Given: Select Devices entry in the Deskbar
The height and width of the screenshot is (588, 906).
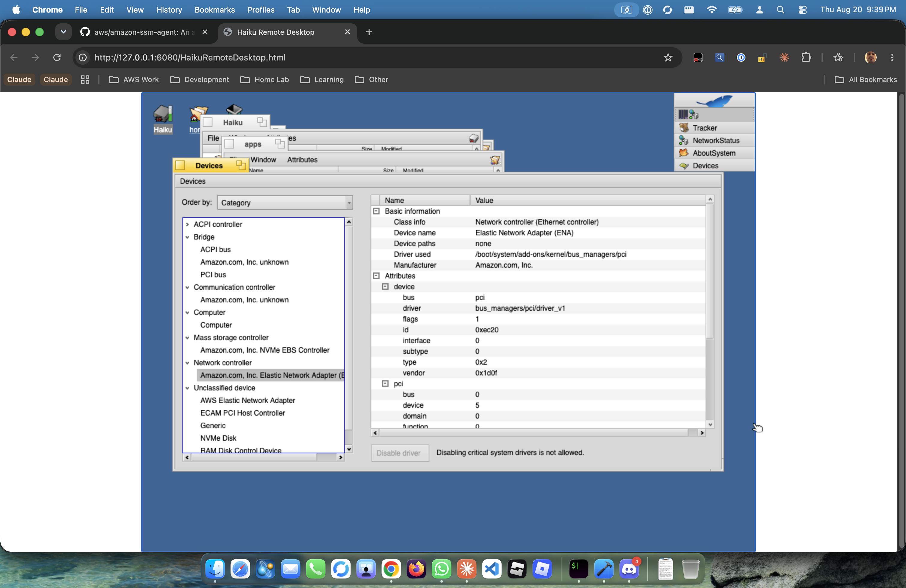Looking at the screenshot, I should click(x=714, y=166).
